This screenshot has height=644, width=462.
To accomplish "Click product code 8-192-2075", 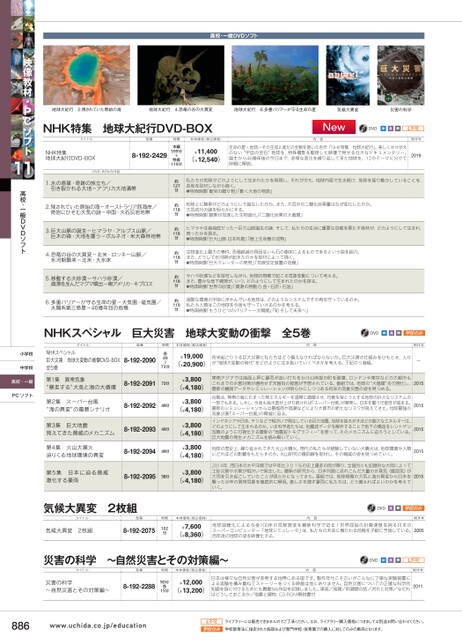I will coord(139,530).
